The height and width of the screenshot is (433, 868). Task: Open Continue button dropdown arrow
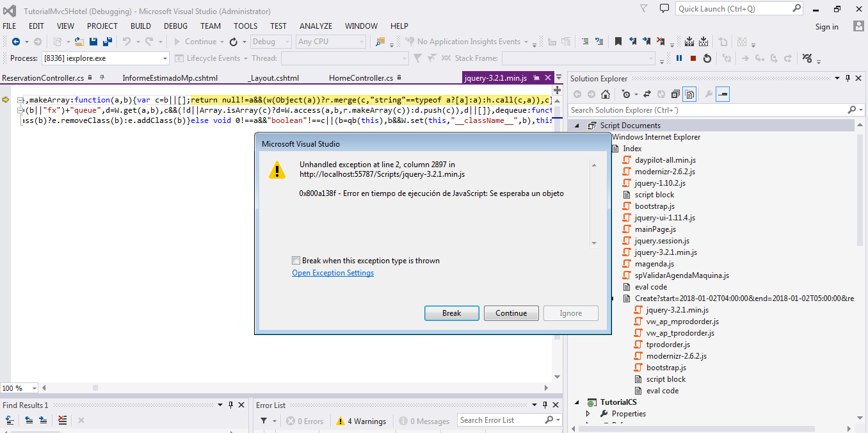pyautogui.click(x=222, y=42)
